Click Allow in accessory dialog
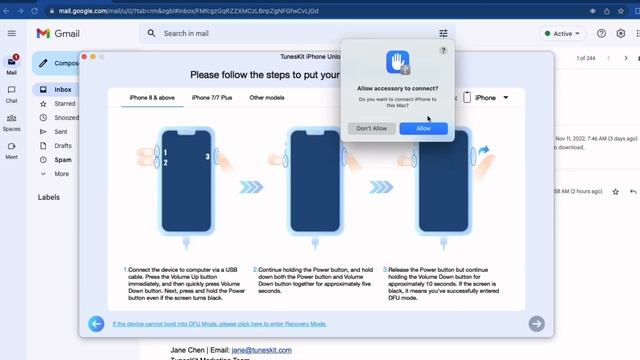 pos(423,129)
